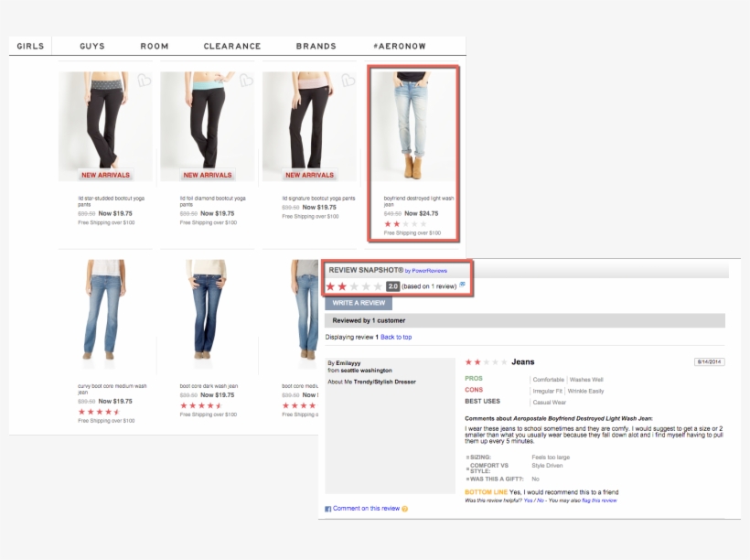750x560 pixels.
Task: Open the GIRLS navigation tab
Action: coord(30,46)
